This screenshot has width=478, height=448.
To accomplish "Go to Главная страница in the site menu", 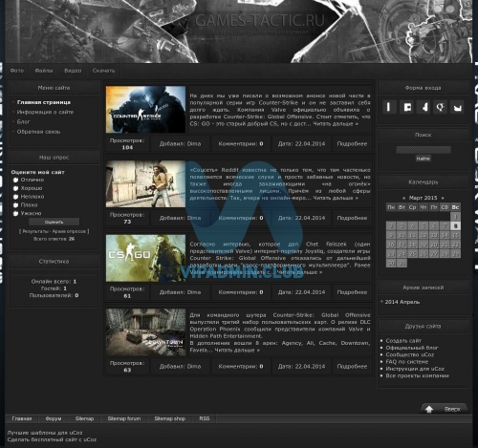I will click(x=44, y=102).
